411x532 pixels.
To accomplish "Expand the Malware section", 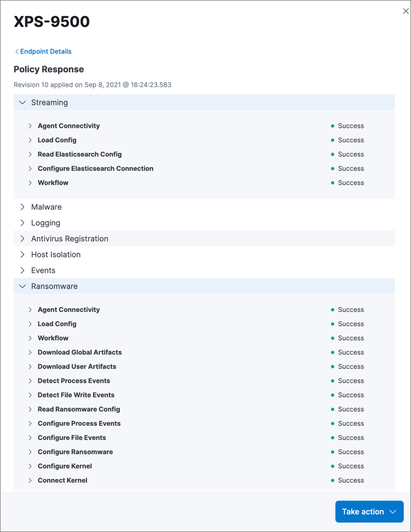I will (x=22, y=207).
